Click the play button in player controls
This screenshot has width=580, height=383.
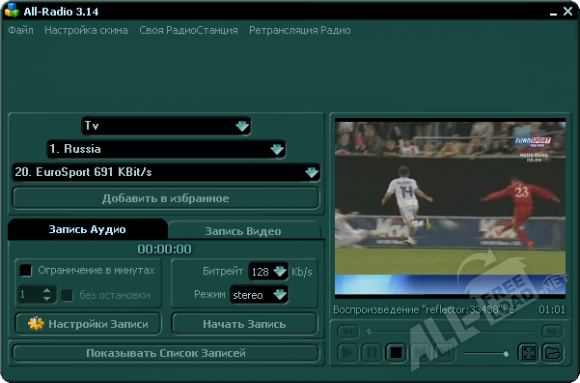pos(348,353)
